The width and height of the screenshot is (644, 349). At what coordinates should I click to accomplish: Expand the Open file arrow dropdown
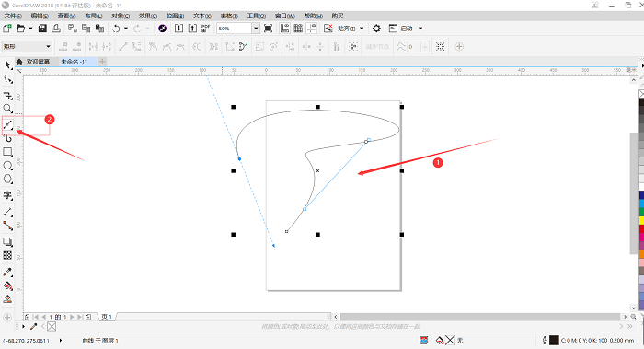tap(30, 29)
